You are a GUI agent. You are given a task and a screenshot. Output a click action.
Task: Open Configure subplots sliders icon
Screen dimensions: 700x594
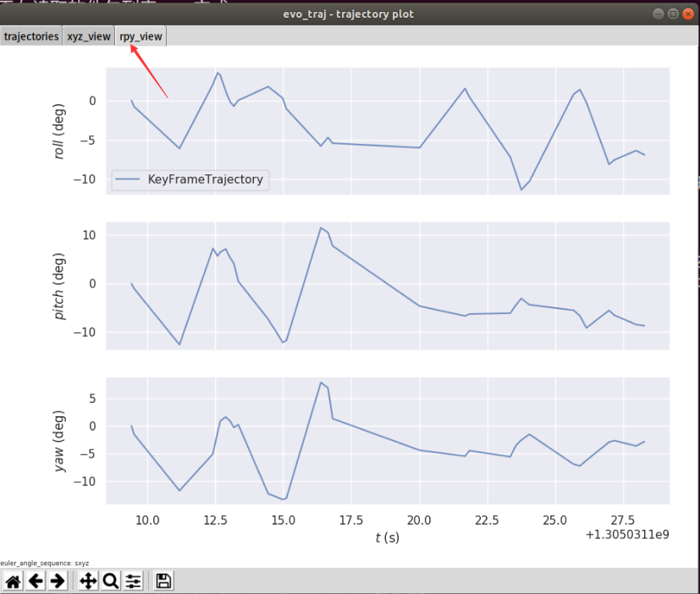[x=133, y=581]
